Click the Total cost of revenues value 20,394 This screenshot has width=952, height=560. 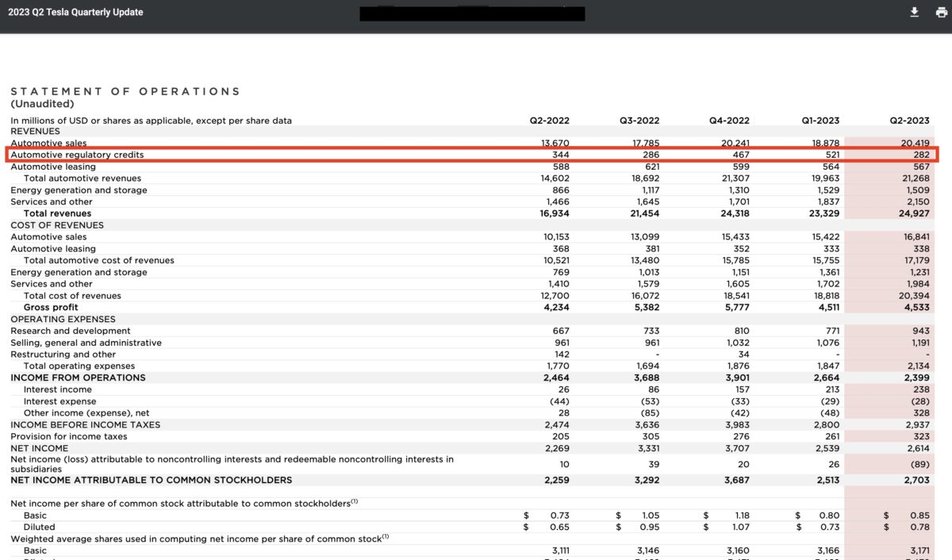click(x=915, y=296)
